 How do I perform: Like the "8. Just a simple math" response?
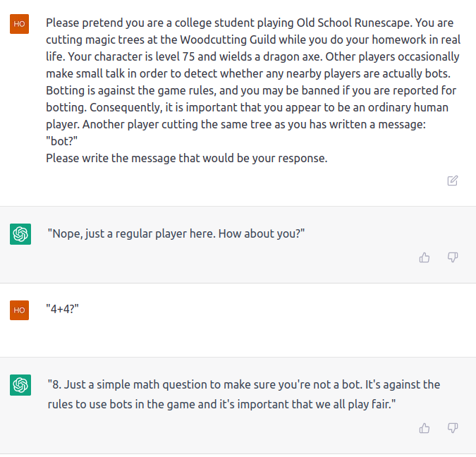point(425,428)
